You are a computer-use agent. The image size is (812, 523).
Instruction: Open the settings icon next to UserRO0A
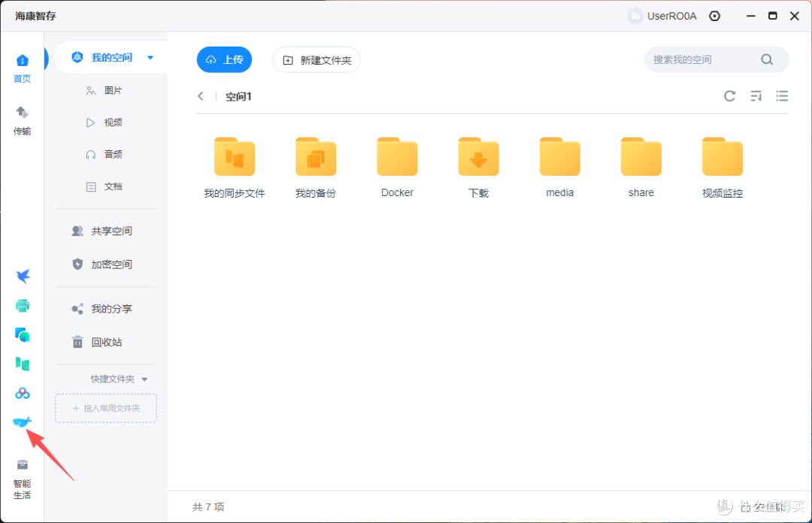coord(715,16)
